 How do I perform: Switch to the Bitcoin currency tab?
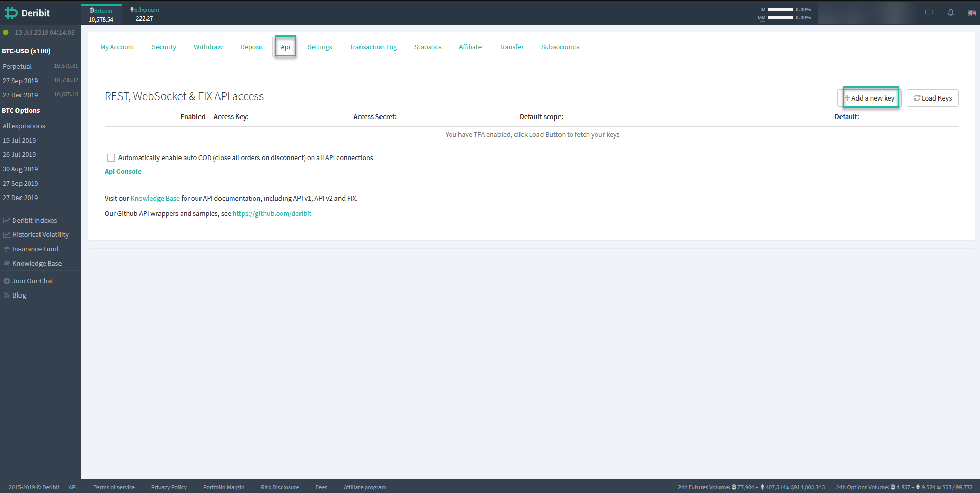101,13
